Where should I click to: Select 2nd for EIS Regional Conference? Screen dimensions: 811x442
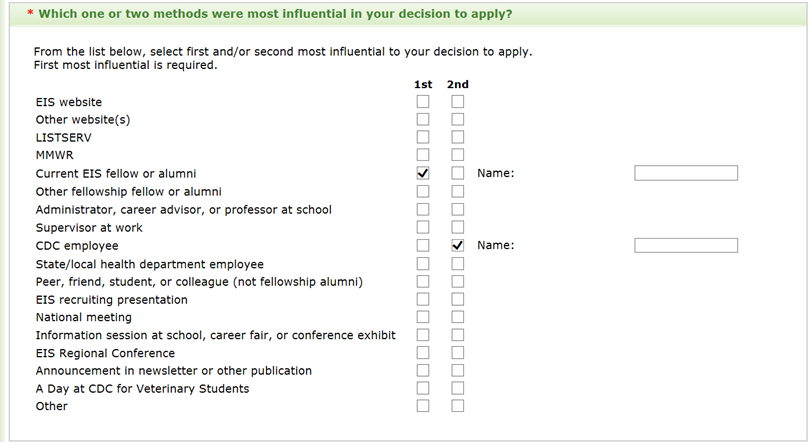pos(457,353)
